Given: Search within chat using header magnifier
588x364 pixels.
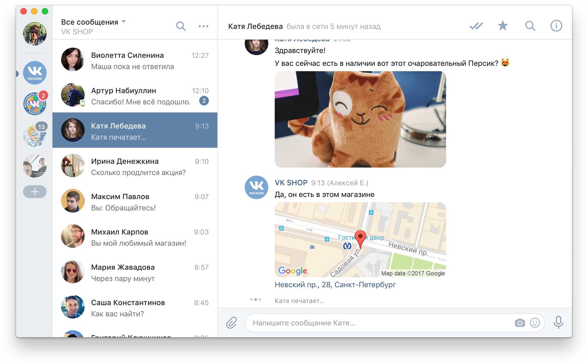Looking at the screenshot, I should tap(530, 26).
